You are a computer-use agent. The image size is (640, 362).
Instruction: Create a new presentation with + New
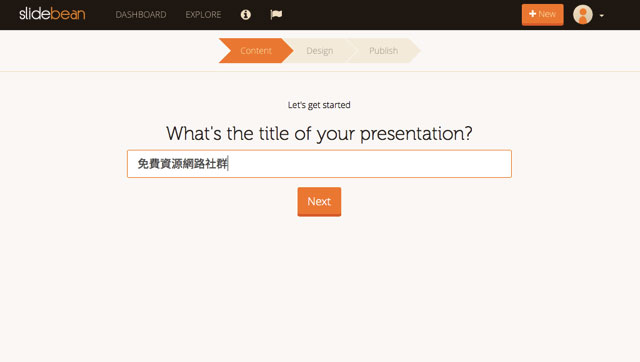(x=542, y=15)
